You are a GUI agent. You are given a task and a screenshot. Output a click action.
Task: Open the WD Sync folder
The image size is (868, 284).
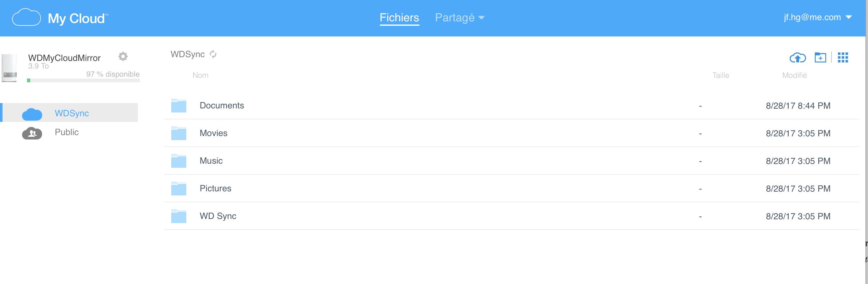(x=218, y=216)
